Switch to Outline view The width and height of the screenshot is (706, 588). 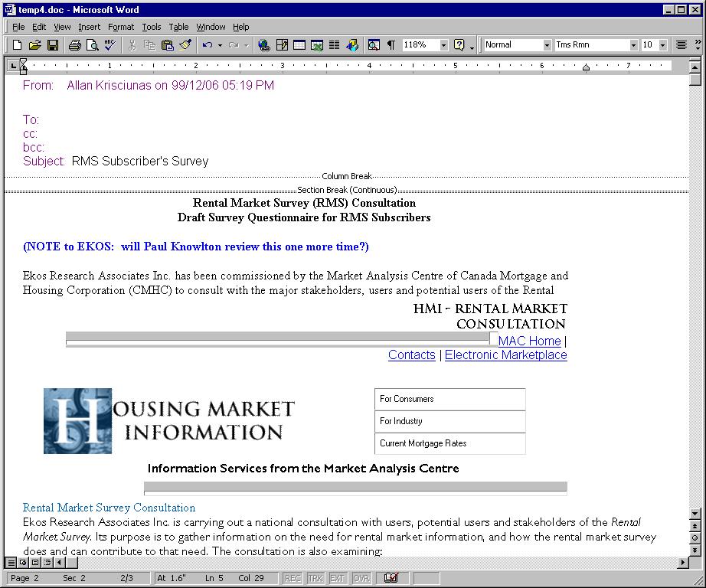47,562
